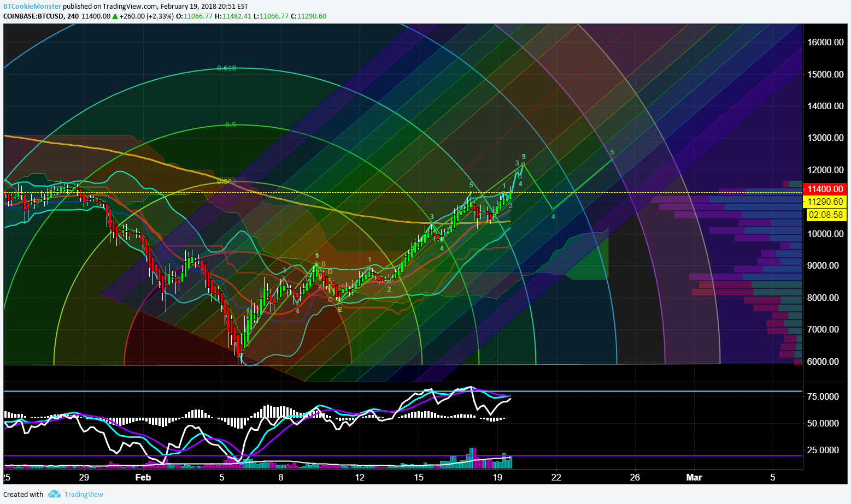Click the 0.5 Fibonacci arc label
The image size is (851, 504).
click(231, 125)
